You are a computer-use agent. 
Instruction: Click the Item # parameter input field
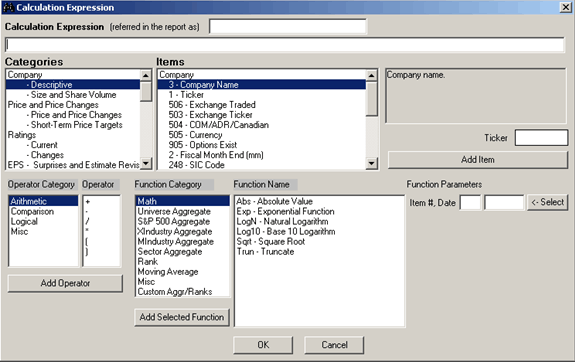470,203
